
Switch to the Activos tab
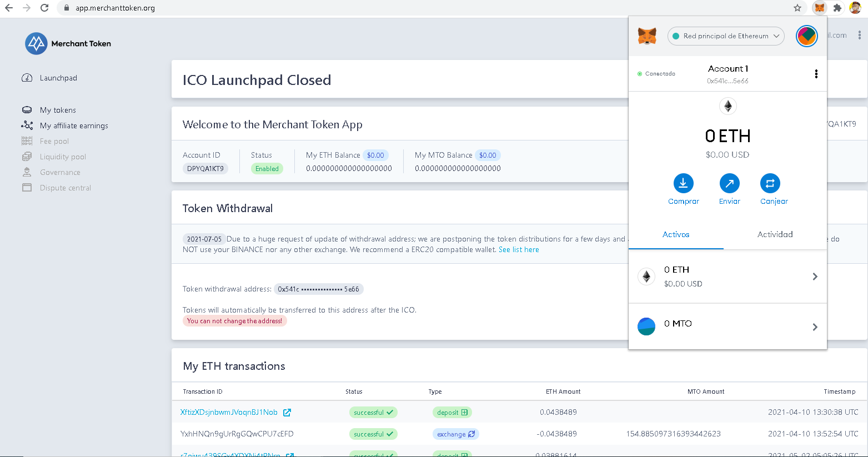click(x=676, y=235)
